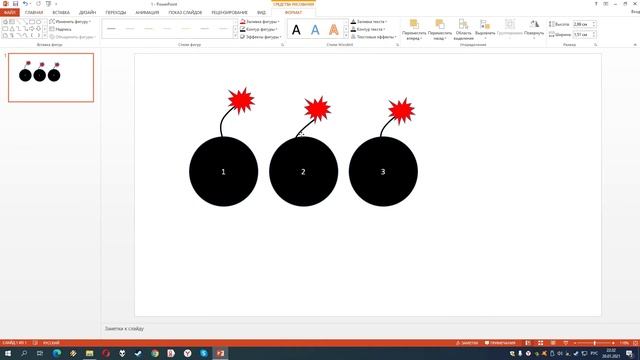Toggle Заметки notes button in status bar
This screenshot has width=640, height=360.
tap(467, 343)
